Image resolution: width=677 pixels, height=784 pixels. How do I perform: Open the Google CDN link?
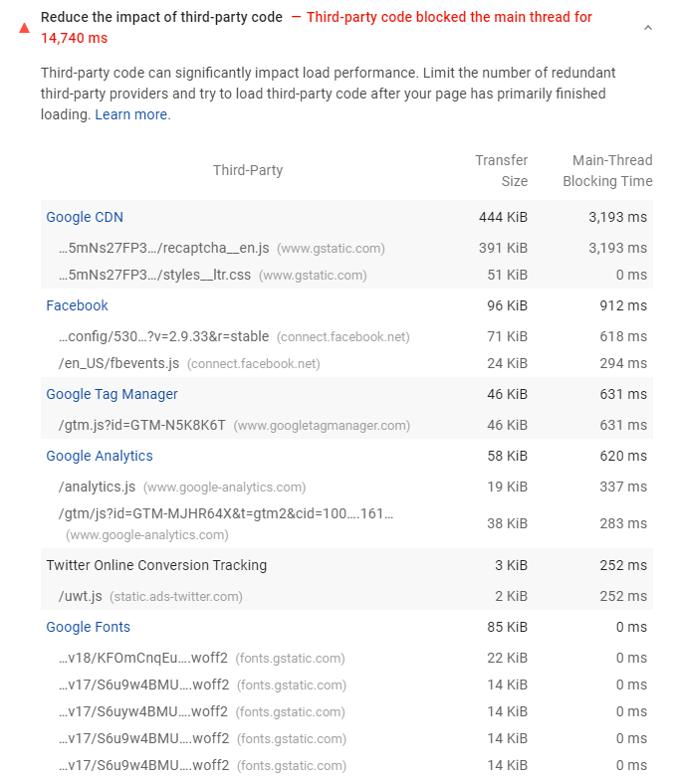tap(85, 217)
